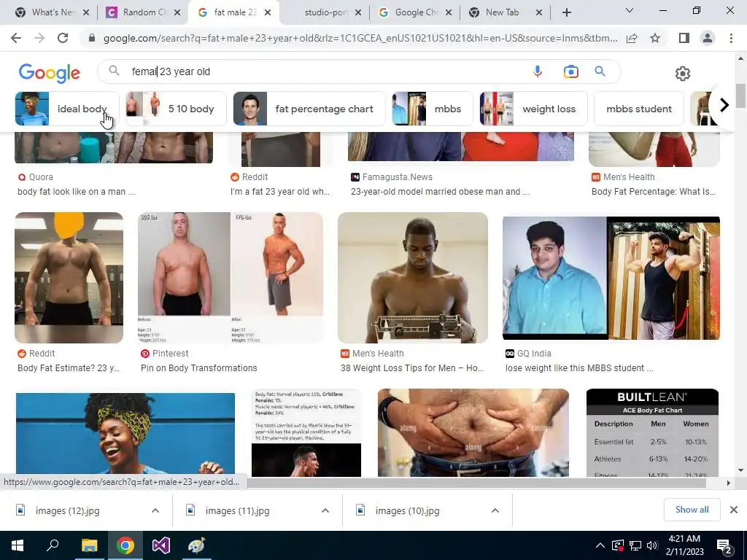Open GQ India MBBS student image
This screenshot has width=747, height=560.
pos(611,278)
